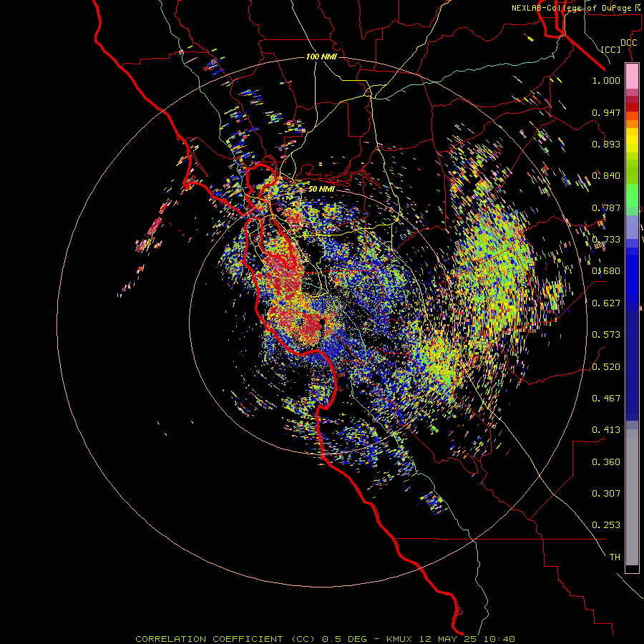Select the lavender swatch near 0.733
Viewport: 644px width, 644px height.
tap(632, 227)
